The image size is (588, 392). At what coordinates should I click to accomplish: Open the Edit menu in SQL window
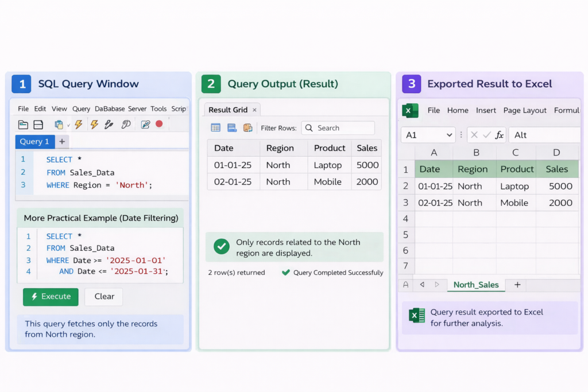tap(40, 108)
